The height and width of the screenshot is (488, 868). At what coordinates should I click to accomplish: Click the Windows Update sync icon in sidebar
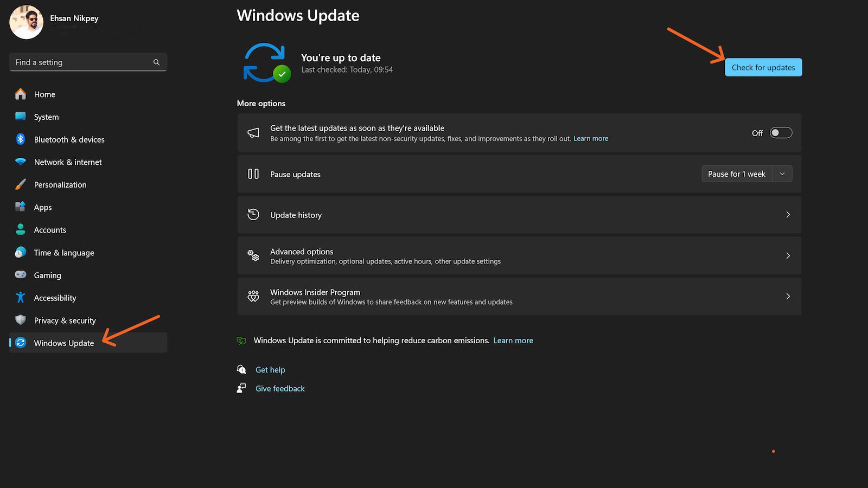click(21, 343)
